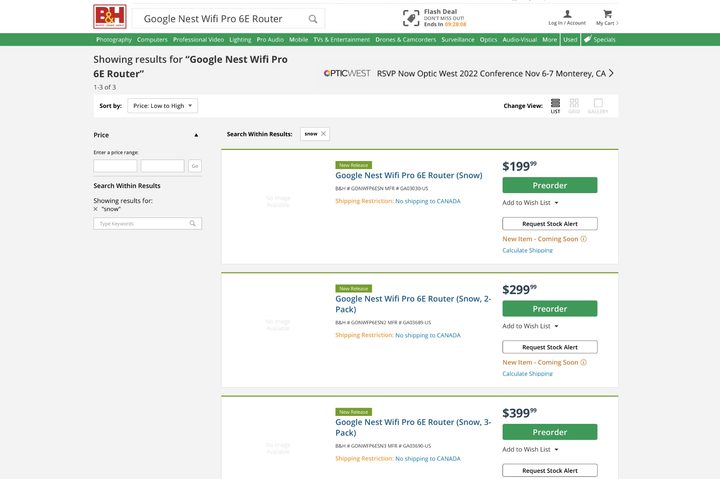Open the Optics menu

[489, 39]
